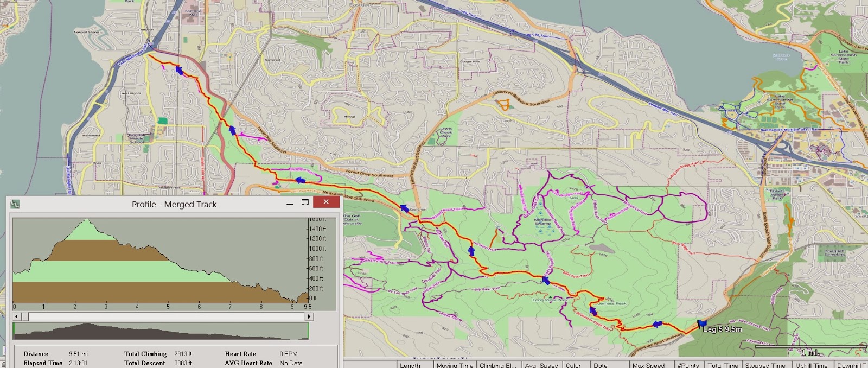Click the 'Leg 5 9.5m' waypoint label
Screen dimensions: 868x368
(x=723, y=329)
